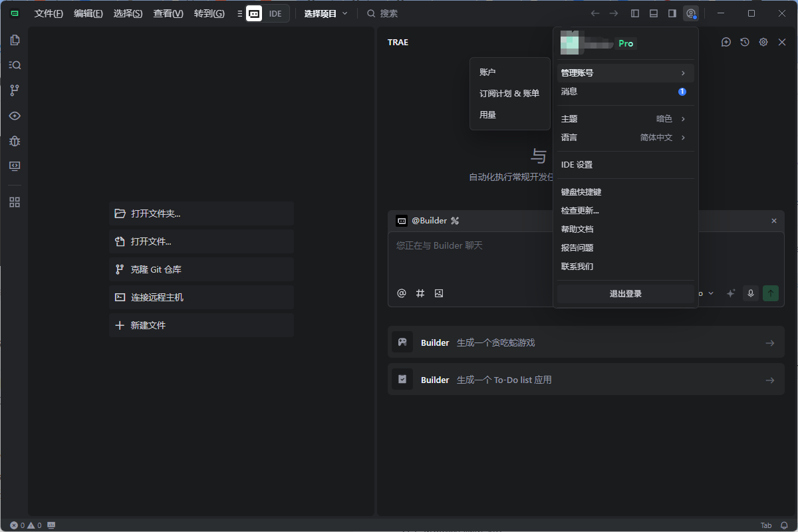798x532 pixels.
Task: Go forward with the right arrow
Action: pyautogui.click(x=614, y=13)
